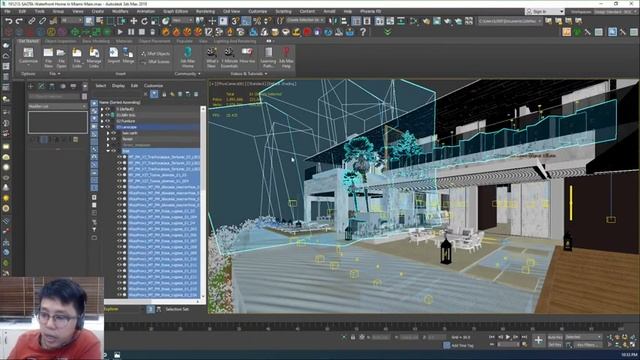Open the 3ds Max Help button
The height and width of the screenshot is (360, 640).
[286, 57]
